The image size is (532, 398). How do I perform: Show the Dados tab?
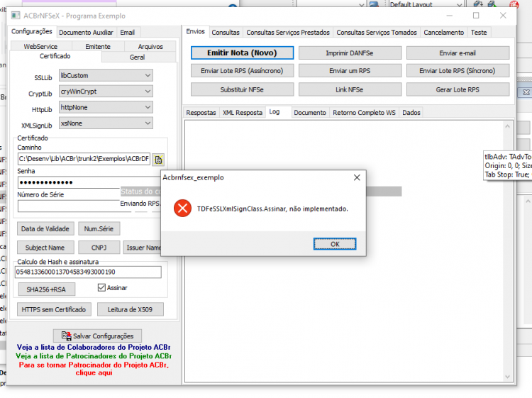tap(411, 113)
